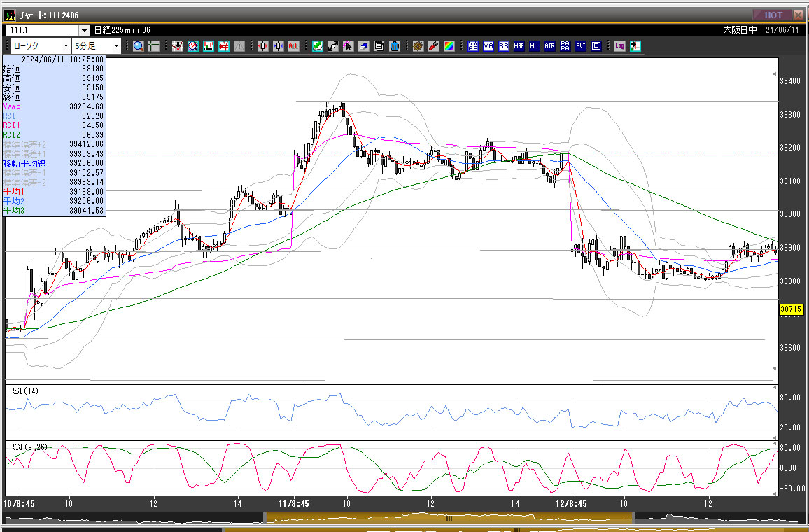Toggle the HL high-low indicator
Viewport: 809px width, 532px height.
pos(534,46)
